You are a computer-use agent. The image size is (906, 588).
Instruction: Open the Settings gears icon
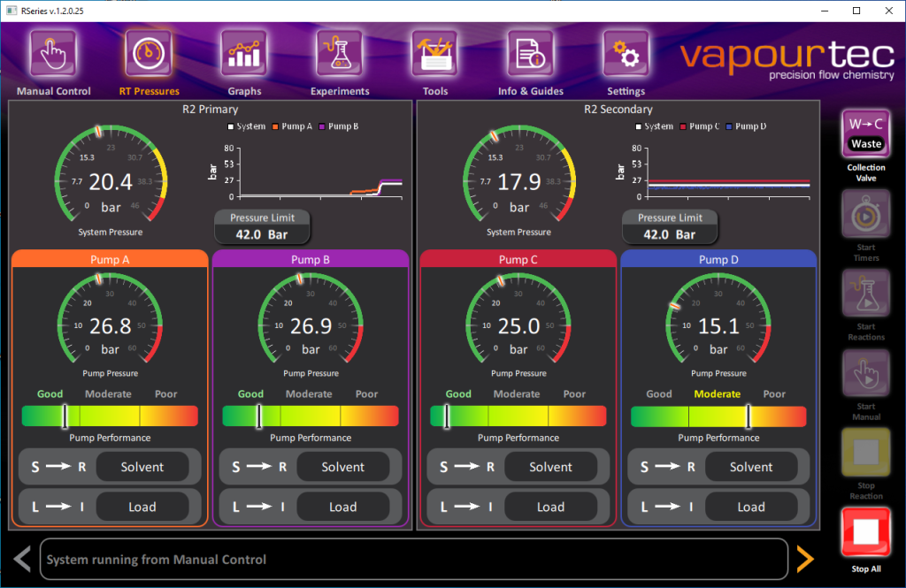pyautogui.click(x=626, y=55)
